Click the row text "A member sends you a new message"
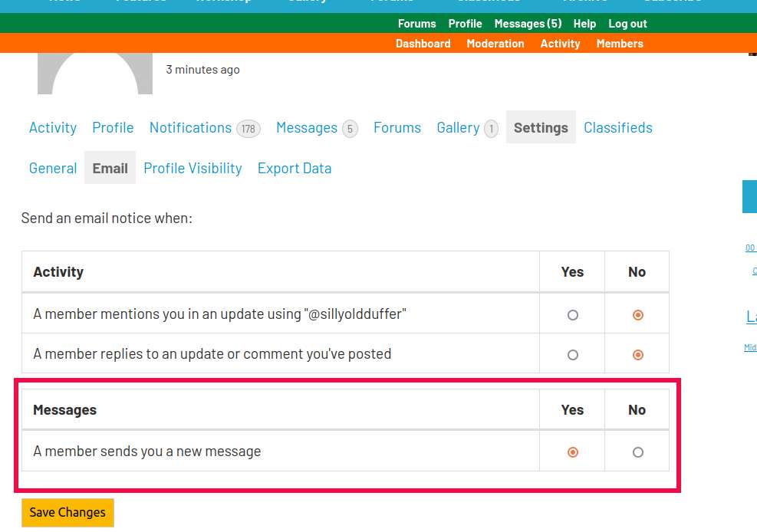The height and width of the screenshot is (532, 757). tap(146, 452)
